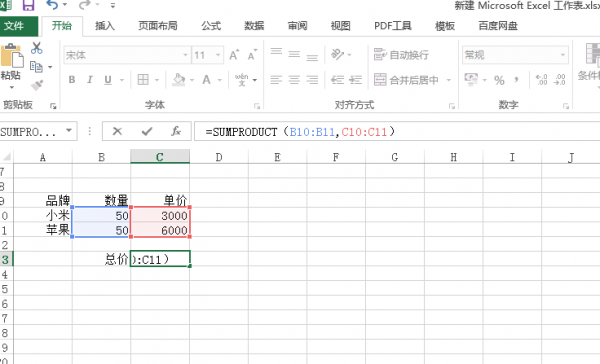The width and height of the screenshot is (600, 364).
Task: Click the increase indent icon
Action: [355, 80]
